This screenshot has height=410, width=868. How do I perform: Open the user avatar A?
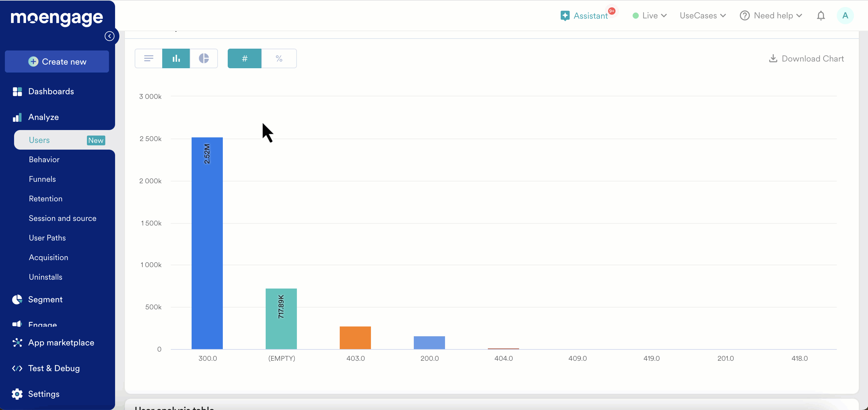[x=845, y=16]
